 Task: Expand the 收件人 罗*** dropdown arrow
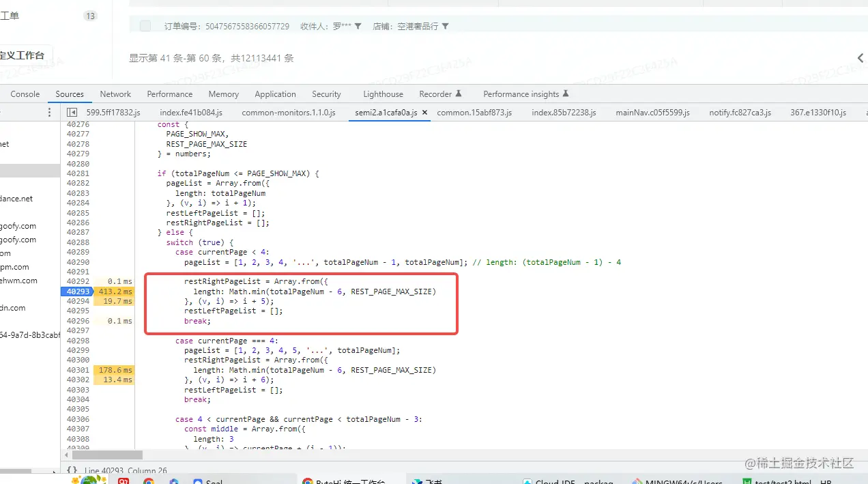358,26
